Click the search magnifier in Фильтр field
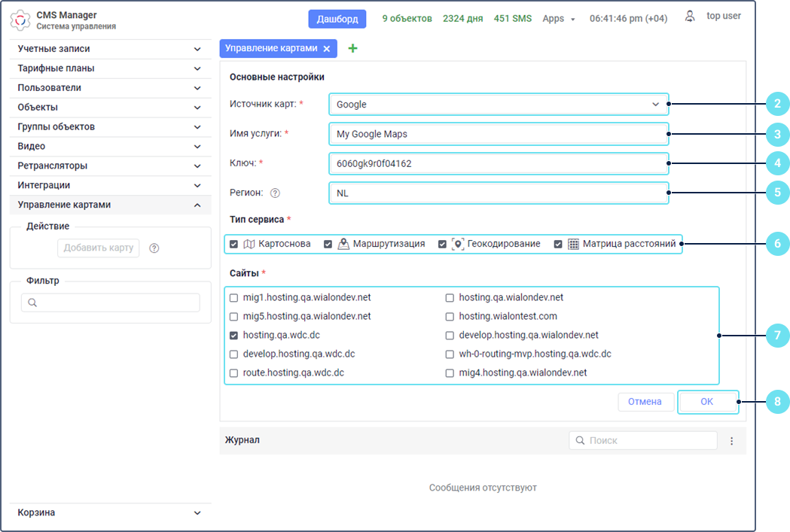This screenshot has height=532, width=790. pyautogui.click(x=32, y=302)
